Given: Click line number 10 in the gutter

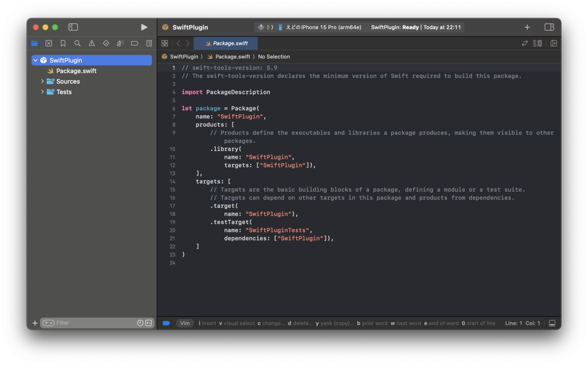Looking at the screenshot, I should coord(172,149).
